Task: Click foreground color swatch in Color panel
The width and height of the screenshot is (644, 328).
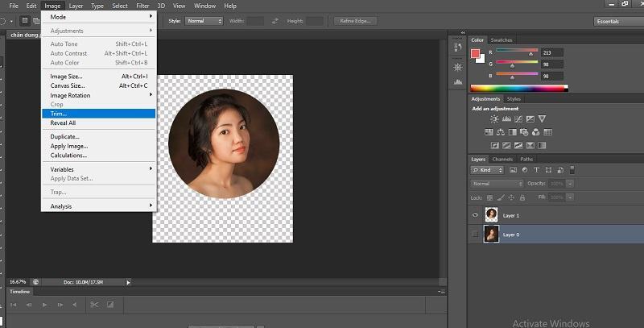Action: (x=475, y=53)
